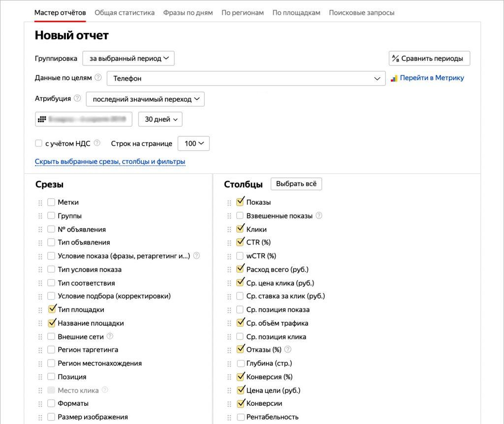Open the Группировка period dropdown
This screenshot has height=424, width=504.
(x=128, y=58)
